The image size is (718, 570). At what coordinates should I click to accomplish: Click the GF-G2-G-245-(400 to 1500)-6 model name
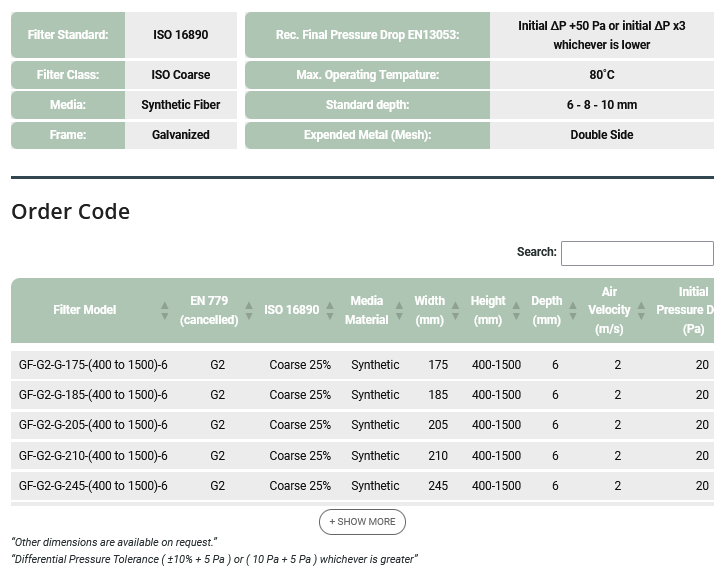tap(93, 486)
